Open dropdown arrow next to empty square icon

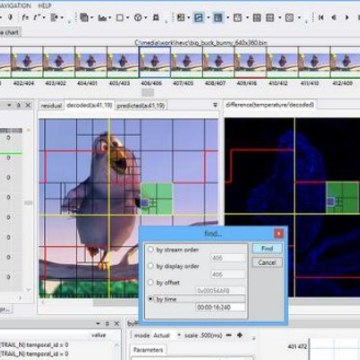pyautogui.click(x=128, y=18)
